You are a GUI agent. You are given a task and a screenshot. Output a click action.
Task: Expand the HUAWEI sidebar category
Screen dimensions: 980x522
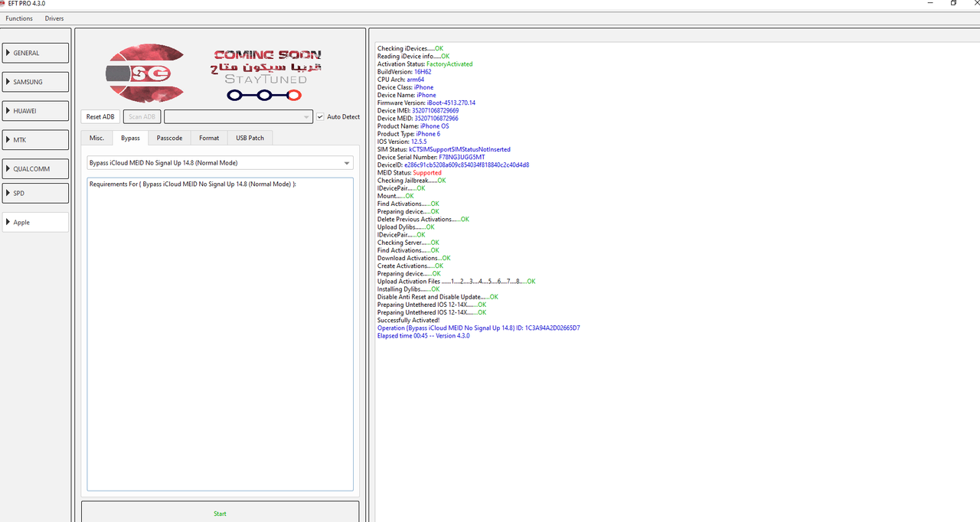[x=35, y=111]
